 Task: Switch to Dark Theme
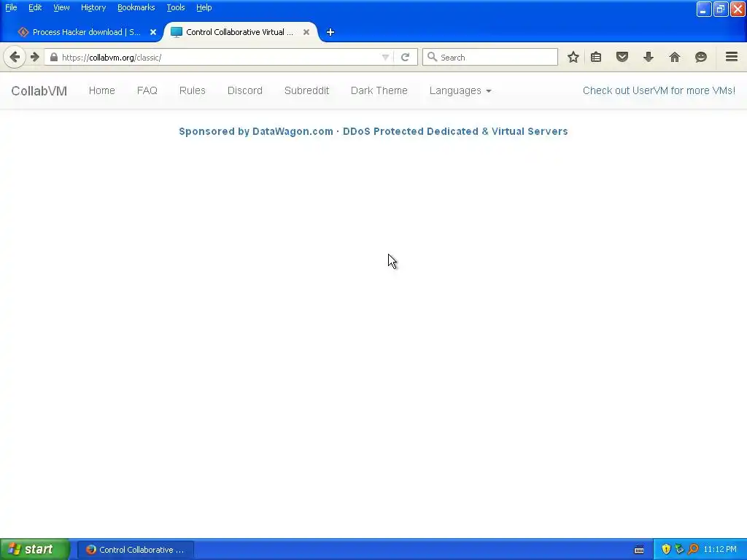pyautogui.click(x=379, y=90)
